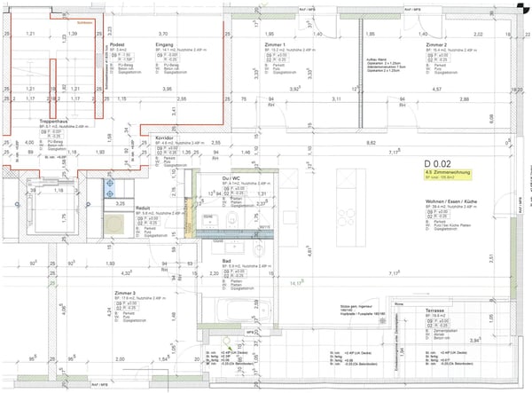Screen dimensions: 532x393
Task: Click the Terrasse label
Action: [434, 310]
